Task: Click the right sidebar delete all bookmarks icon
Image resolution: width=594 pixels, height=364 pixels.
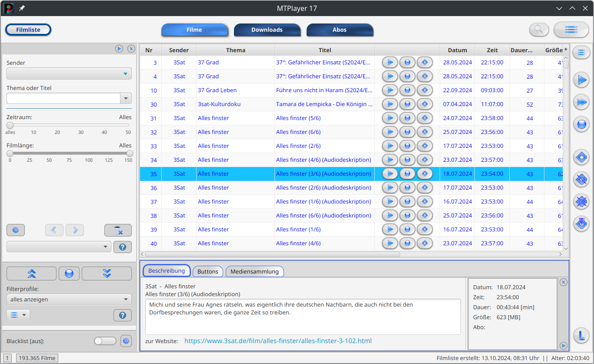Action: point(581,201)
